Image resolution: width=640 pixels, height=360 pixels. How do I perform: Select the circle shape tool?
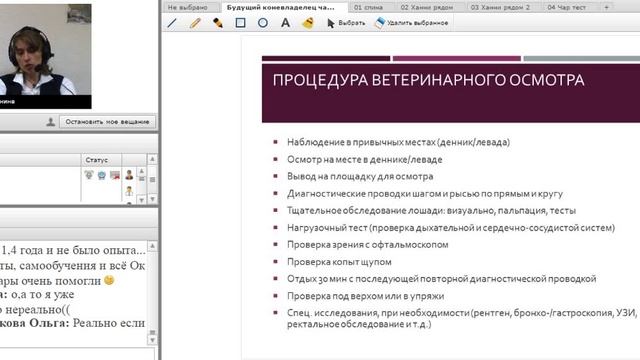263,23
